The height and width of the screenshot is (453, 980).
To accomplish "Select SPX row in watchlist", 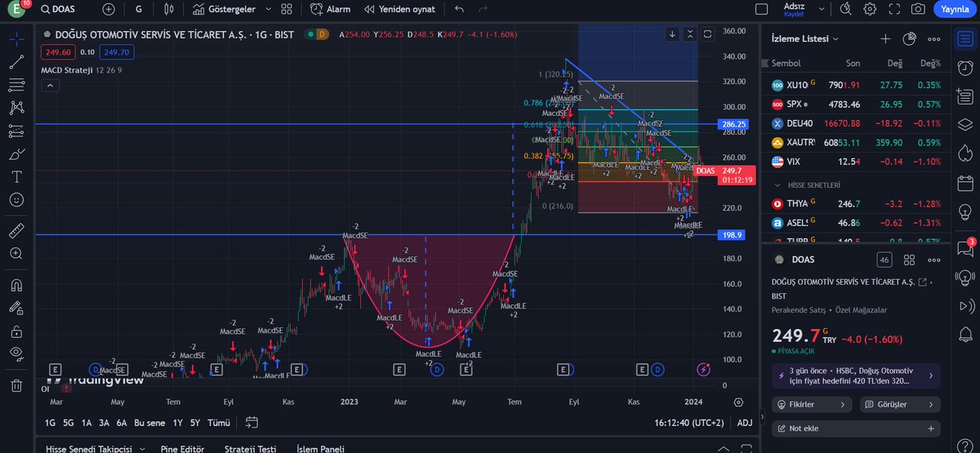I will tap(855, 104).
